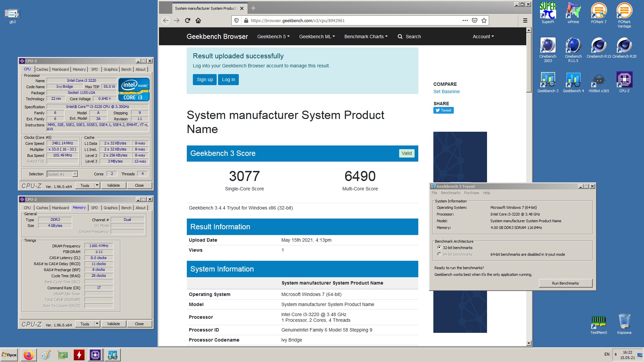The height and width of the screenshot is (362, 644).
Task: Click the EN language indicator
Action: point(607,354)
